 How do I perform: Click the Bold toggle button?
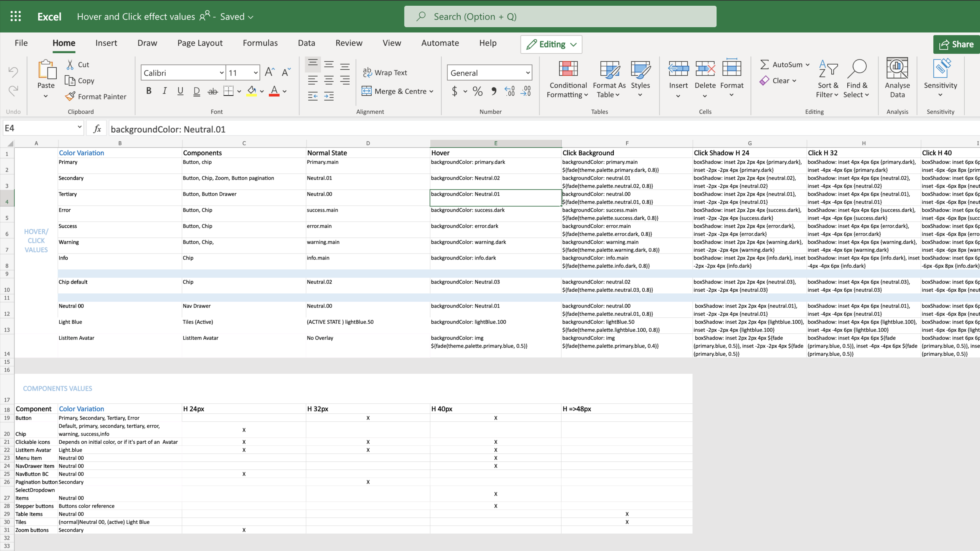(149, 91)
